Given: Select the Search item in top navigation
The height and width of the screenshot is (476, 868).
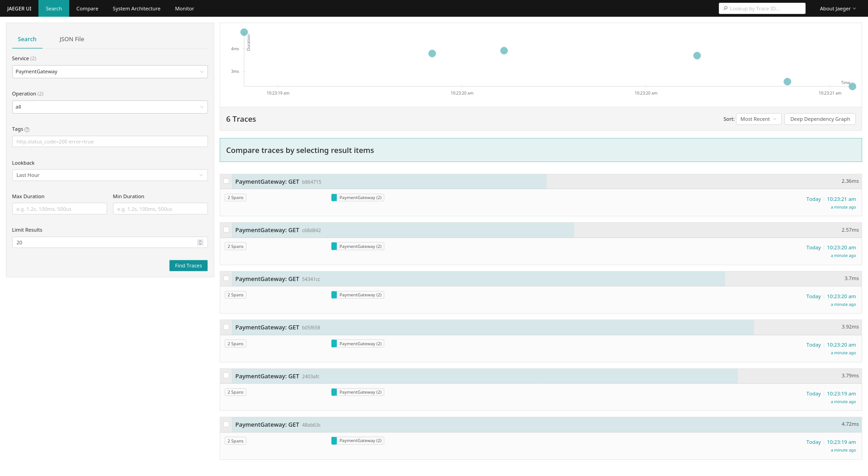Looking at the screenshot, I should tap(54, 9).
